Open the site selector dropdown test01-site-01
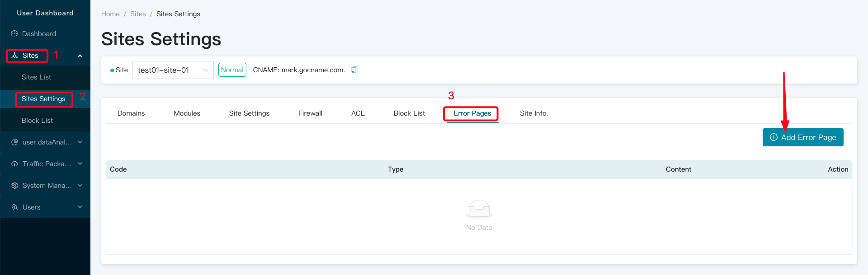Image resolution: width=868 pixels, height=275 pixels. coord(173,70)
